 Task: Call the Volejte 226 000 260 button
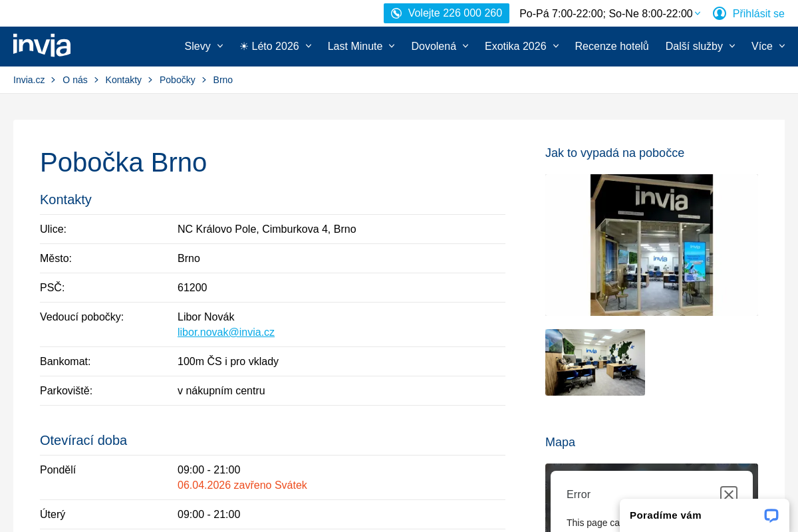pyautogui.click(x=446, y=13)
